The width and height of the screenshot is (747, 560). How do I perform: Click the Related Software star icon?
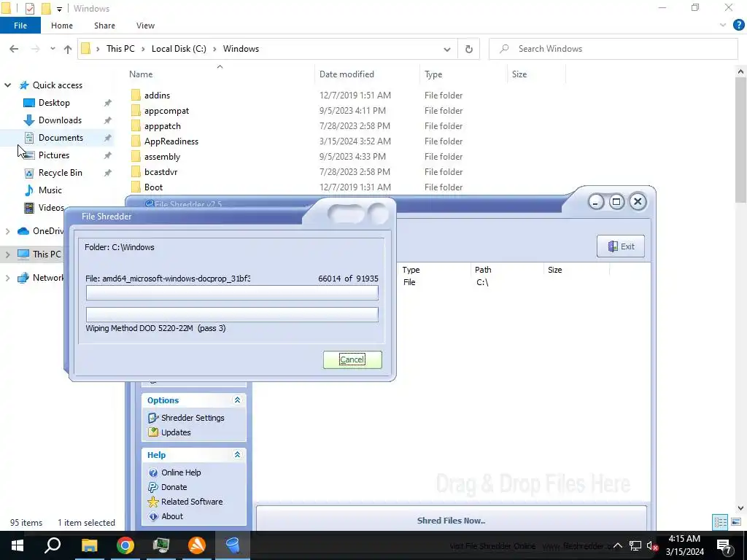click(x=153, y=502)
